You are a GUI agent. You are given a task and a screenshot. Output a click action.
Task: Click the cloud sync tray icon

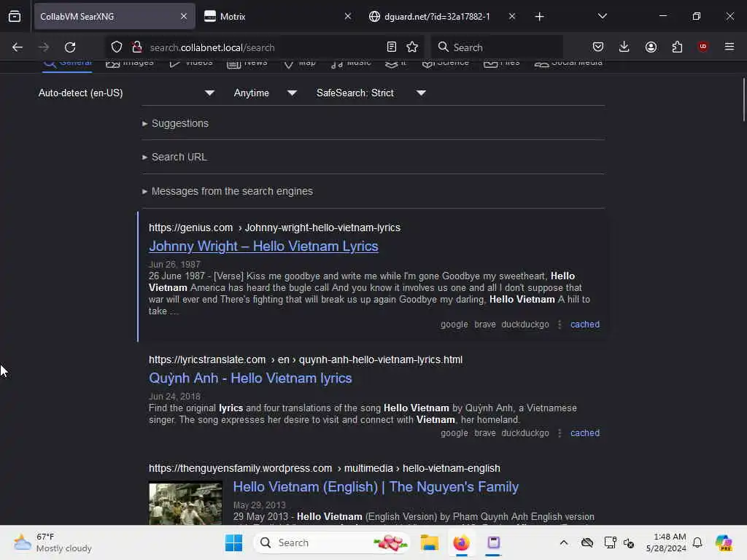(587, 542)
